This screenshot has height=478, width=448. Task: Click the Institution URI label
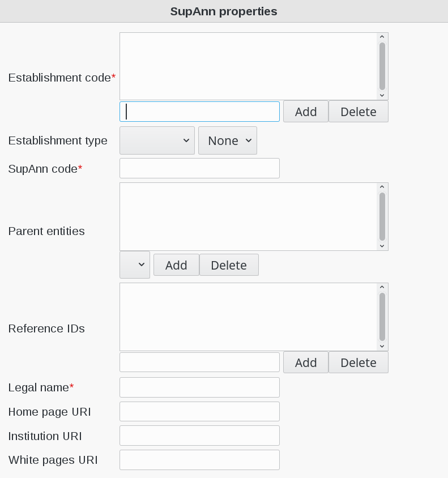point(45,436)
